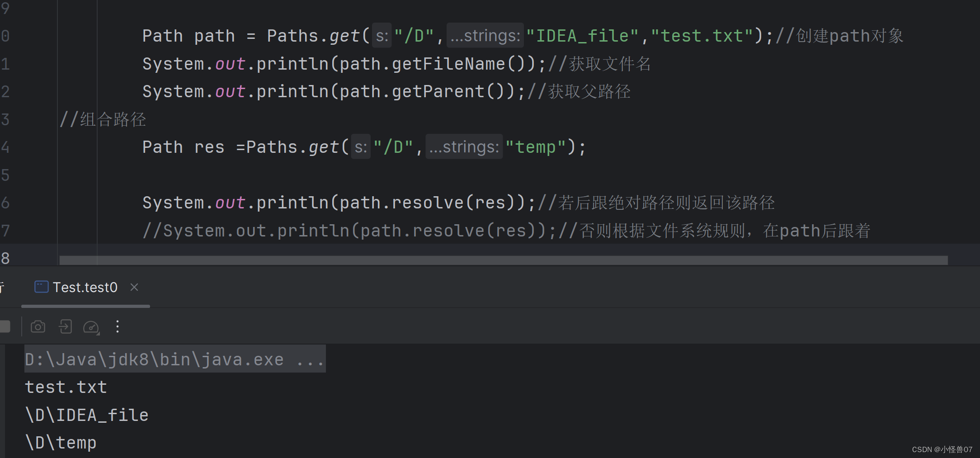Screen dimensions: 980x458
Task: Select the profiler speedometer icon in console toolbar
Action: point(90,326)
